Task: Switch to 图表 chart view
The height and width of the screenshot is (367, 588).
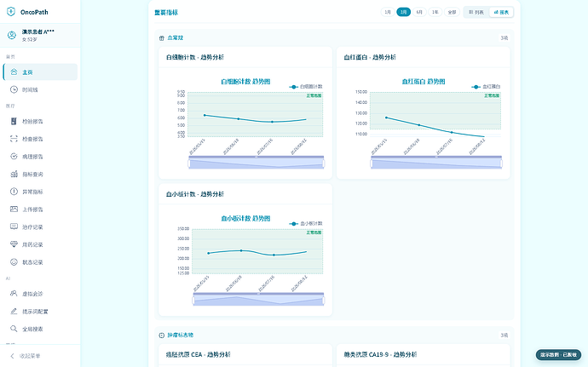Action: (x=501, y=12)
